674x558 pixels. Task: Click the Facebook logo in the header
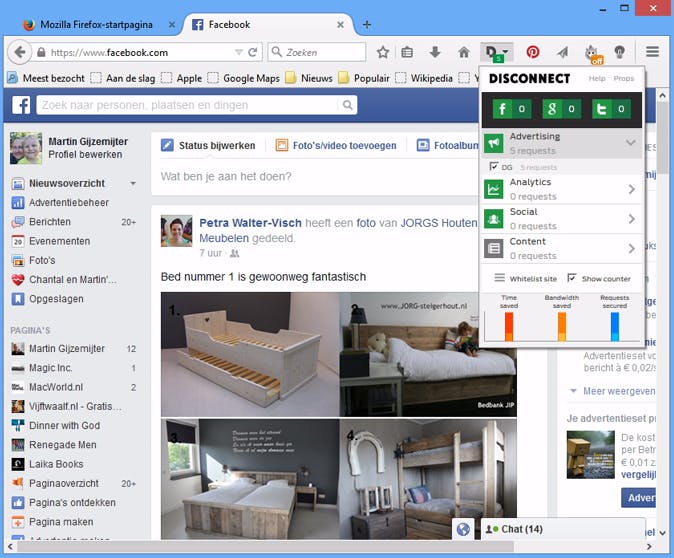(x=21, y=105)
